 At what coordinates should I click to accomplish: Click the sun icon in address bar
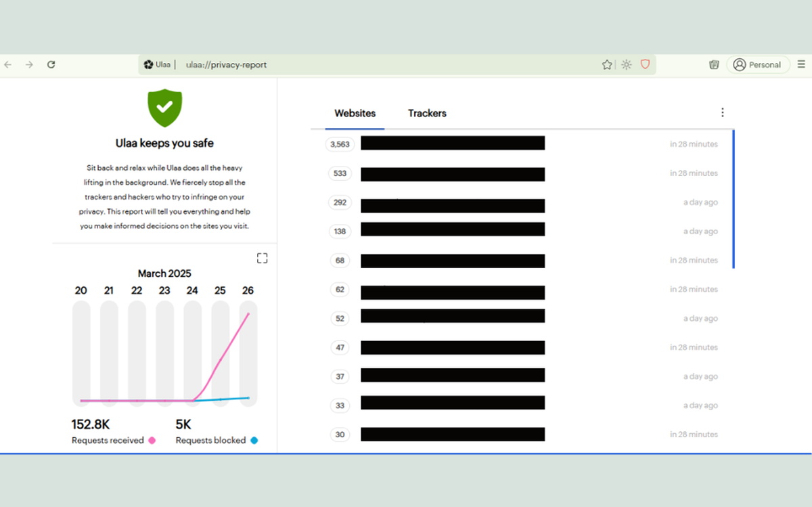point(627,65)
